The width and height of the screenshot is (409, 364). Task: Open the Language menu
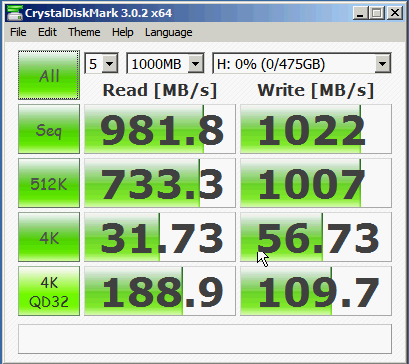168,32
